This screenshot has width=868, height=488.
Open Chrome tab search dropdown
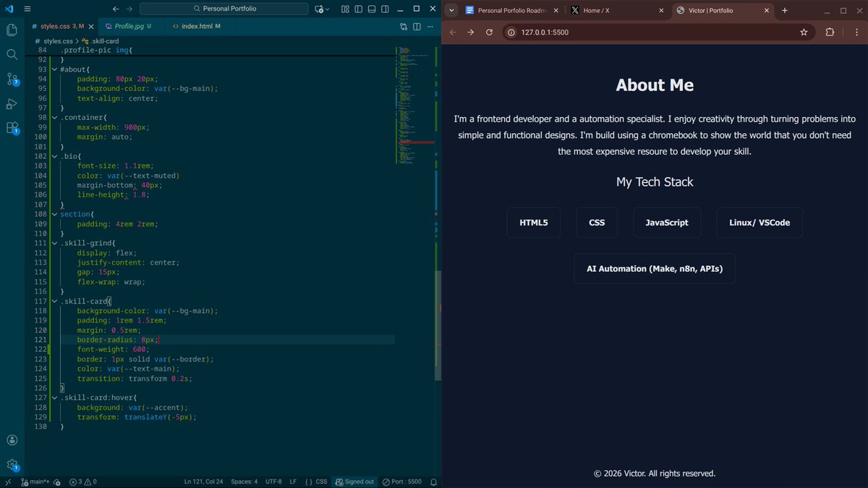point(451,10)
